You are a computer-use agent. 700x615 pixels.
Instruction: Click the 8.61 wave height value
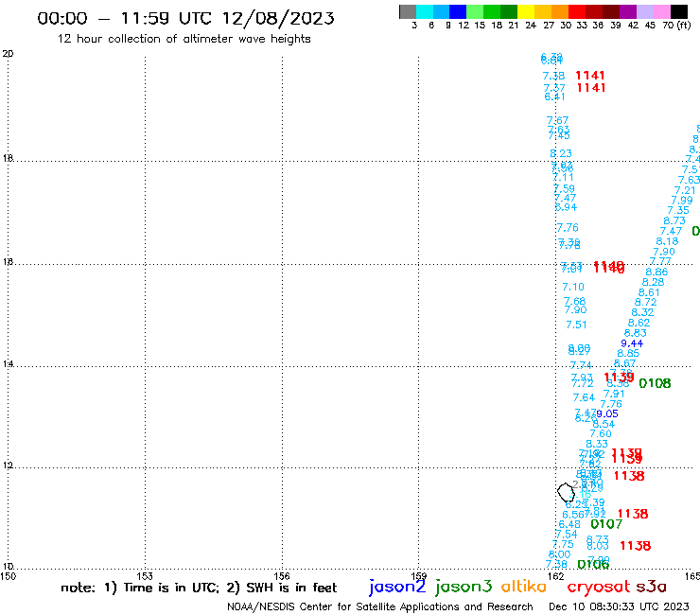(x=649, y=292)
